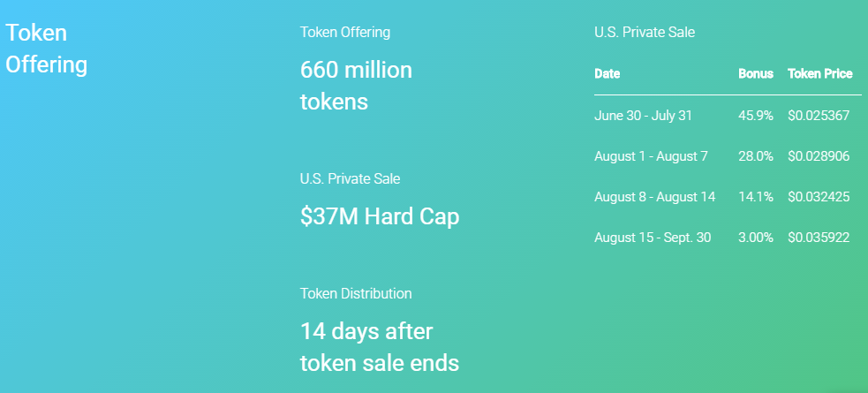Viewport: 868px width, 393px height.
Task: Click the 45.9% bonus value
Action: click(756, 116)
